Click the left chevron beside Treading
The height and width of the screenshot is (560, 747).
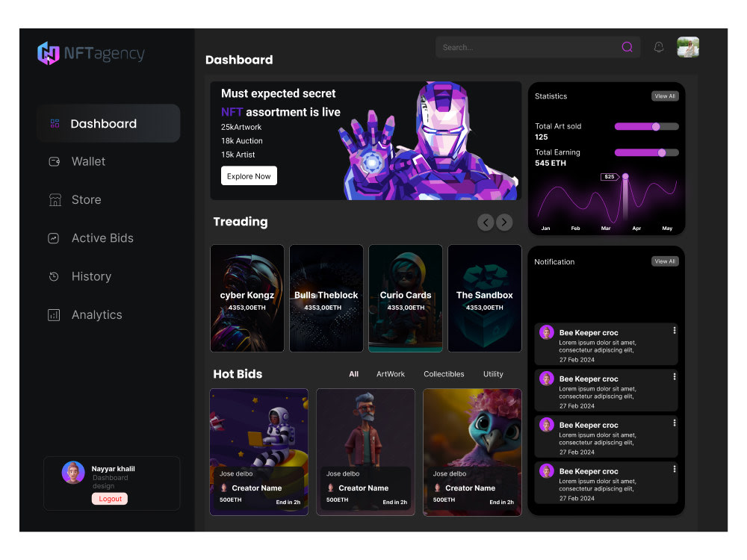point(486,222)
